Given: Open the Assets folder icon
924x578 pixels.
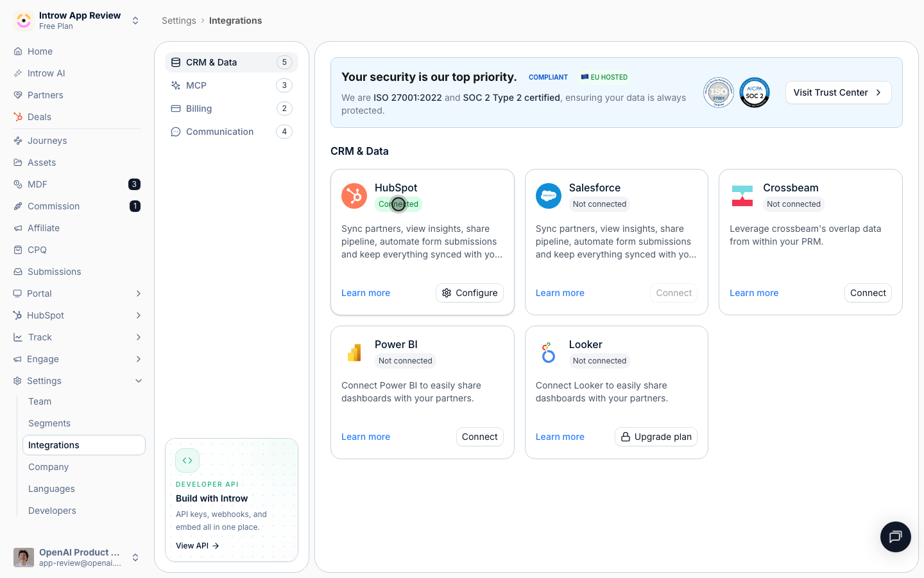Looking at the screenshot, I should pyautogui.click(x=18, y=162).
